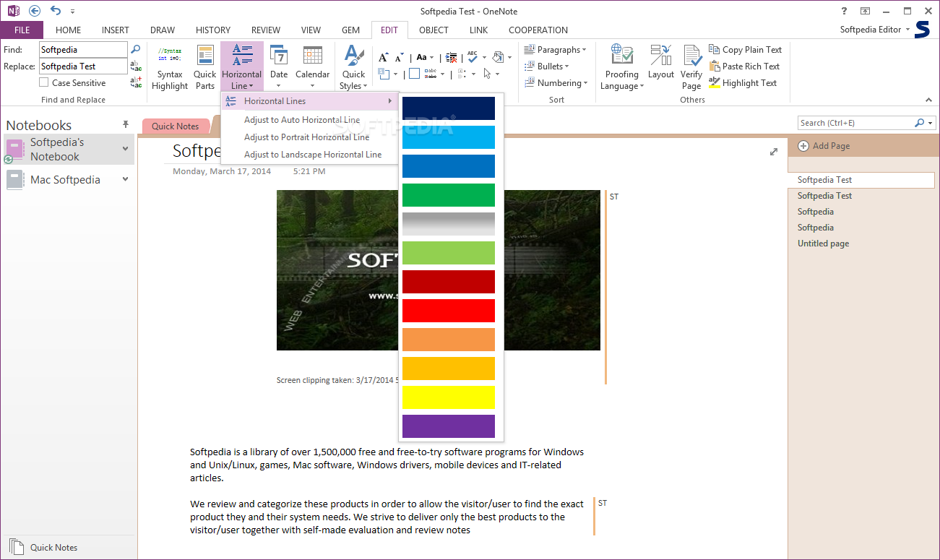Screen dimensions: 940x560
Task: Click the full-page expand arrow icon
Action: (x=774, y=152)
